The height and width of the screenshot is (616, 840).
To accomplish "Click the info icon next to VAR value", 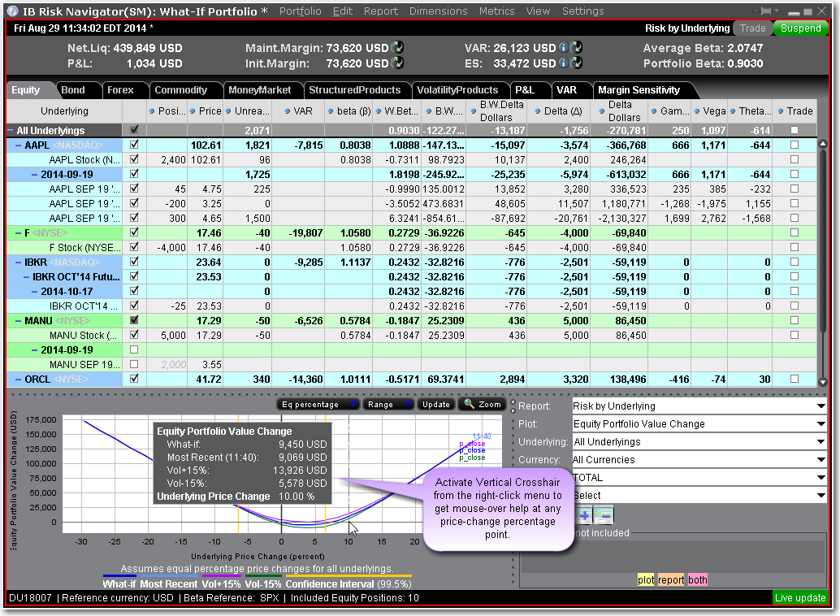I will 563,48.
